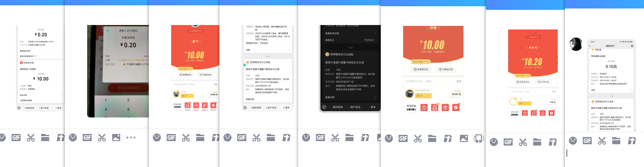Open emoji picker in third panel (起飞 red packet)
Screen dimensions: 644x167
click(x=156, y=138)
